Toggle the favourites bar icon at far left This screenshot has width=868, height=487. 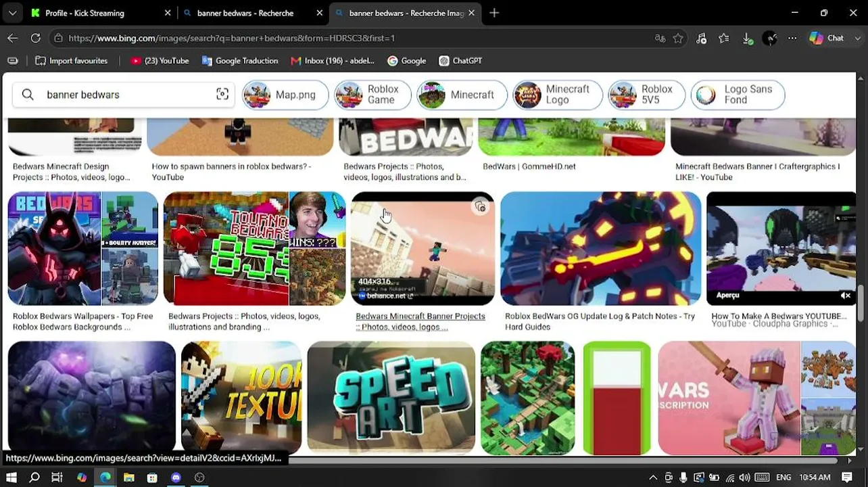(13, 61)
